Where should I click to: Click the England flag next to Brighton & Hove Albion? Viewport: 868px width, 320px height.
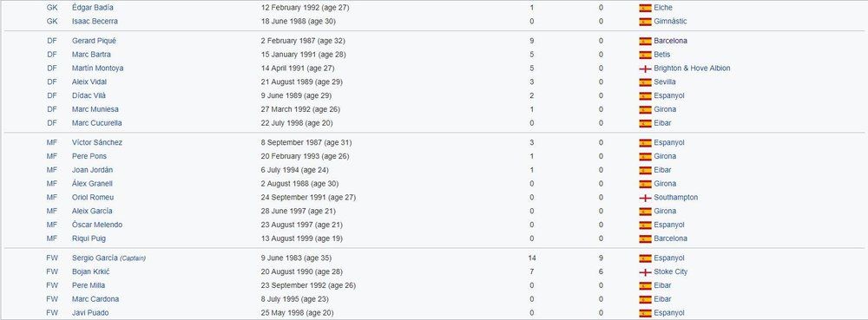645,69
